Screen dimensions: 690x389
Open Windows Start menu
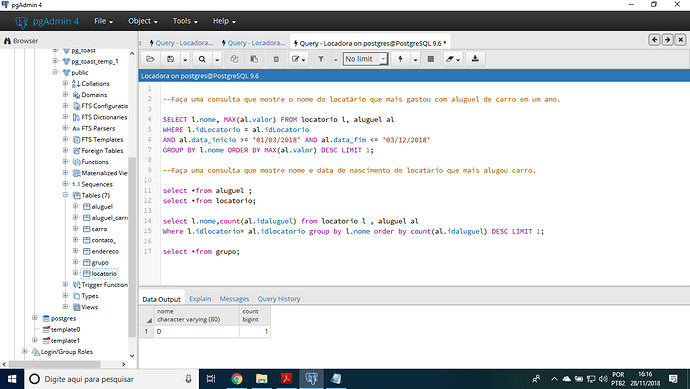12,379
